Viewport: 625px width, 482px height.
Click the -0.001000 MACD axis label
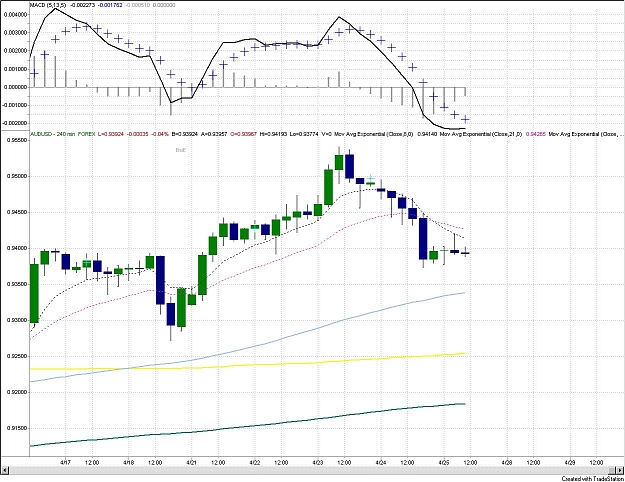[15, 105]
